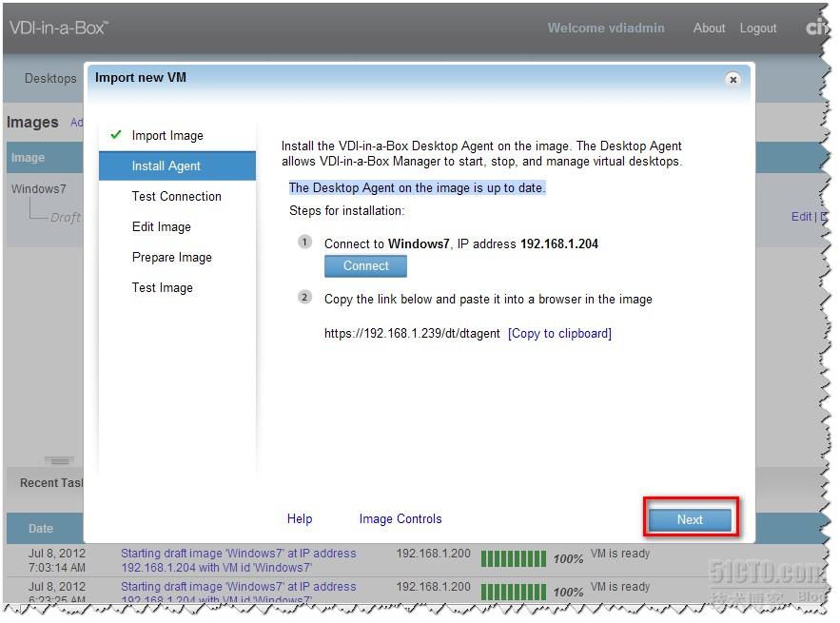840x623 pixels.
Task: Click the VDI-in-a-Box logo
Action: pos(59,28)
